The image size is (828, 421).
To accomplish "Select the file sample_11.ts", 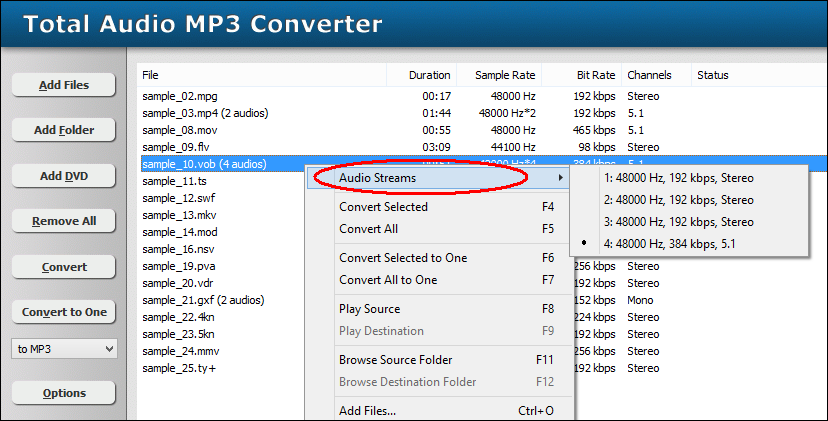I will [x=174, y=181].
